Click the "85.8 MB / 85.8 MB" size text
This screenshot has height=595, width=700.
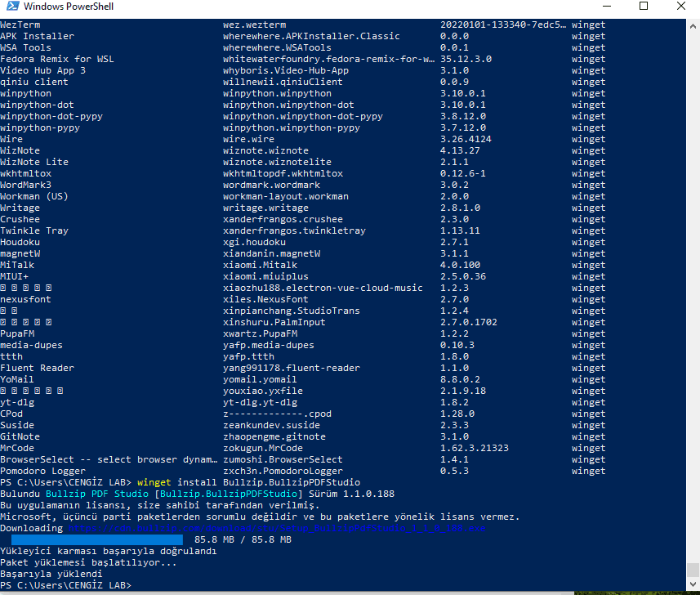[243, 539]
